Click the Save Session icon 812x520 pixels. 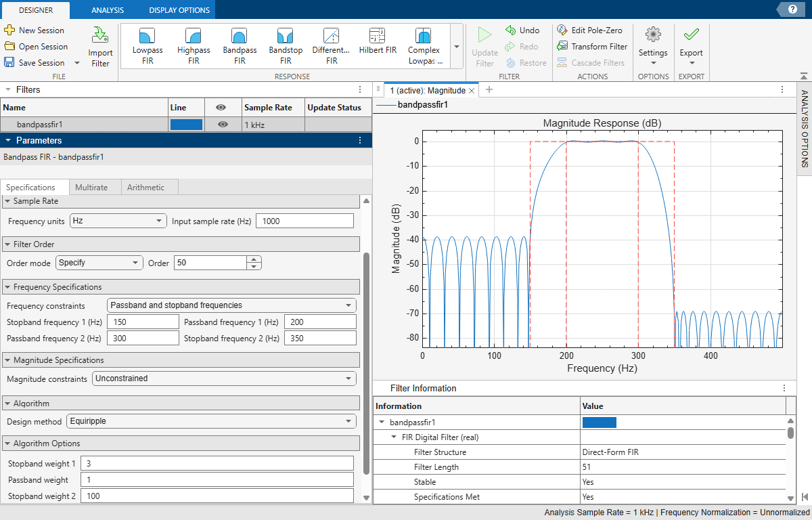tap(9, 63)
